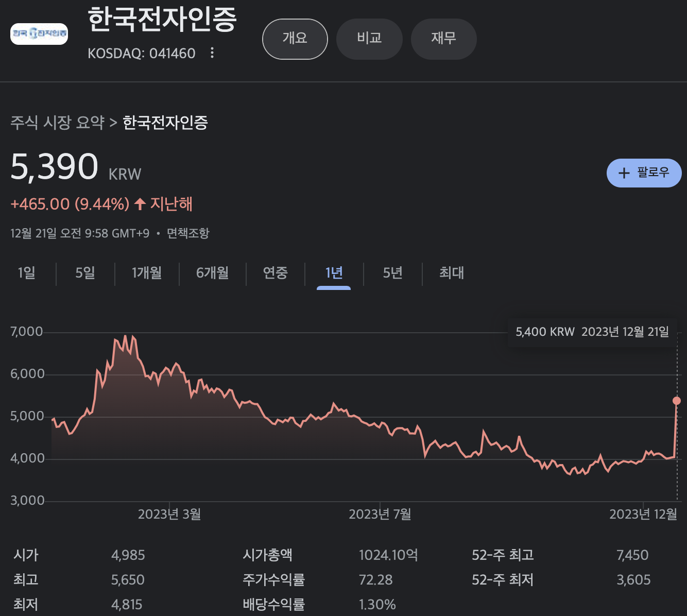Switch to the 비교 tab

click(369, 39)
